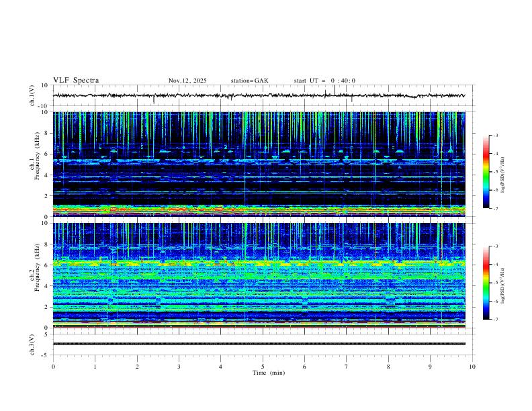Click the ch.1 voltage waveform trace
Image resolution: width=532 pixels, height=411 pixels.
pos(259,95)
